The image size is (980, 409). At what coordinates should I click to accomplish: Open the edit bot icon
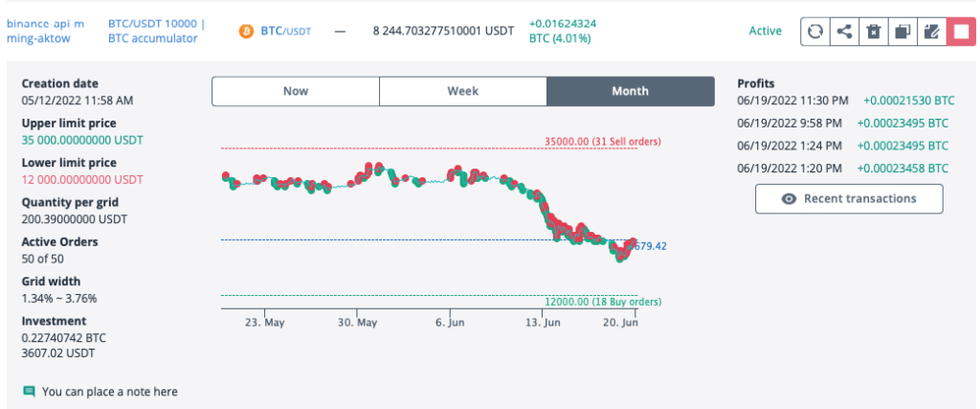pyautogui.click(x=929, y=31)
